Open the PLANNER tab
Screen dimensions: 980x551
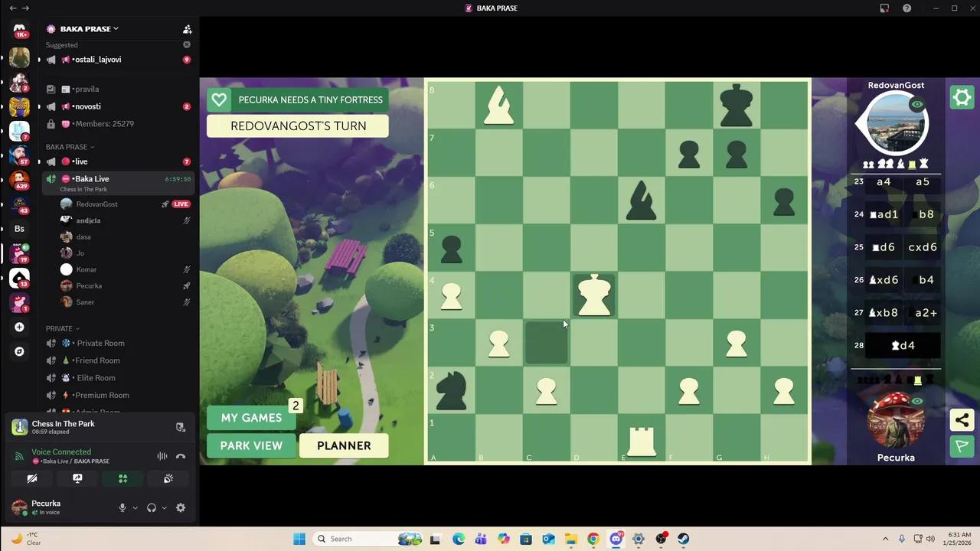point(344,445)
